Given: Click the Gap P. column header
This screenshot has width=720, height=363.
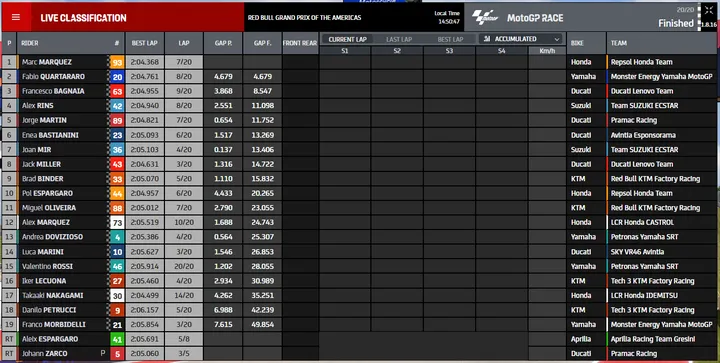Looking at the screenshot, I should (x=223, y=43).
